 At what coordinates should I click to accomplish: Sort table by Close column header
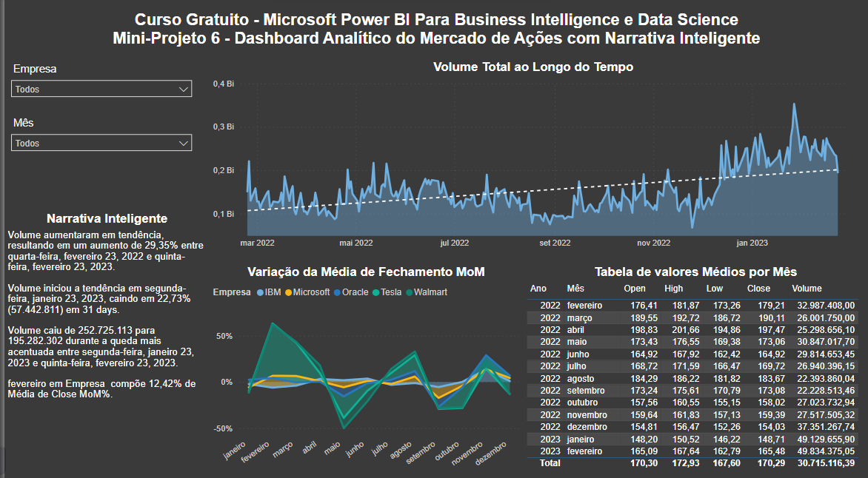point(758,289)
